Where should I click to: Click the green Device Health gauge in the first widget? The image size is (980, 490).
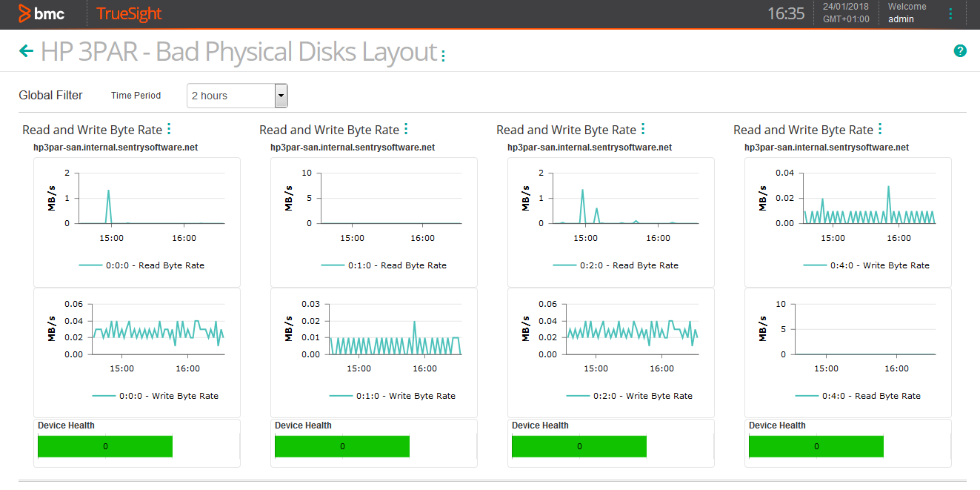pos(104,446)
